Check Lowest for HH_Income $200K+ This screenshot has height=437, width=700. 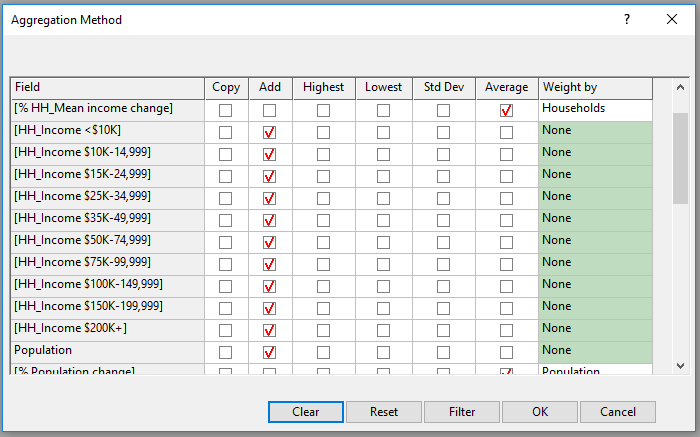(x=383, y=330)
